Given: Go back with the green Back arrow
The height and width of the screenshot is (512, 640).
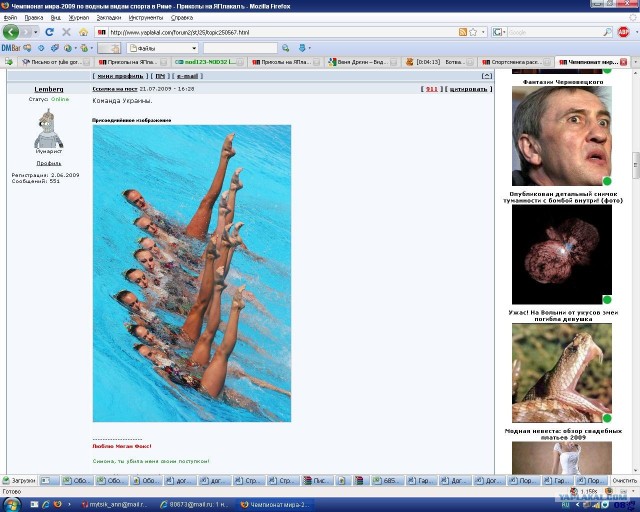Looking at the screenshot, I should coord(11,32).
